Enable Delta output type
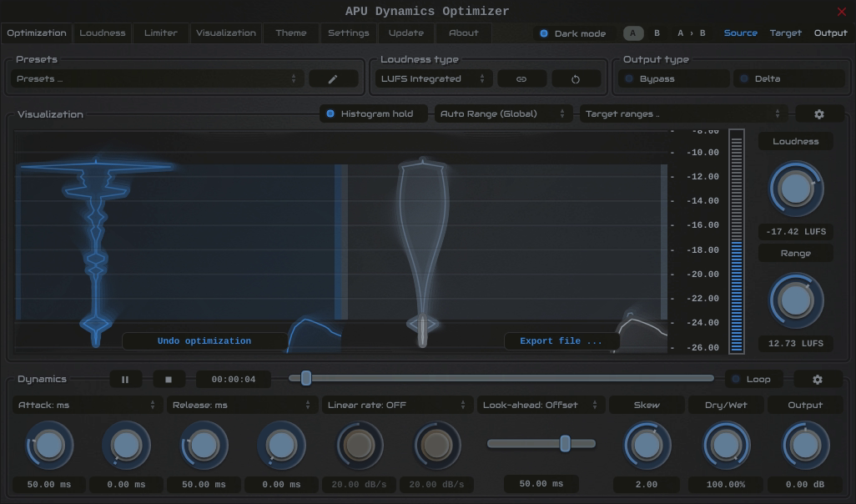856x504 pixels. [x=789, y=79]
